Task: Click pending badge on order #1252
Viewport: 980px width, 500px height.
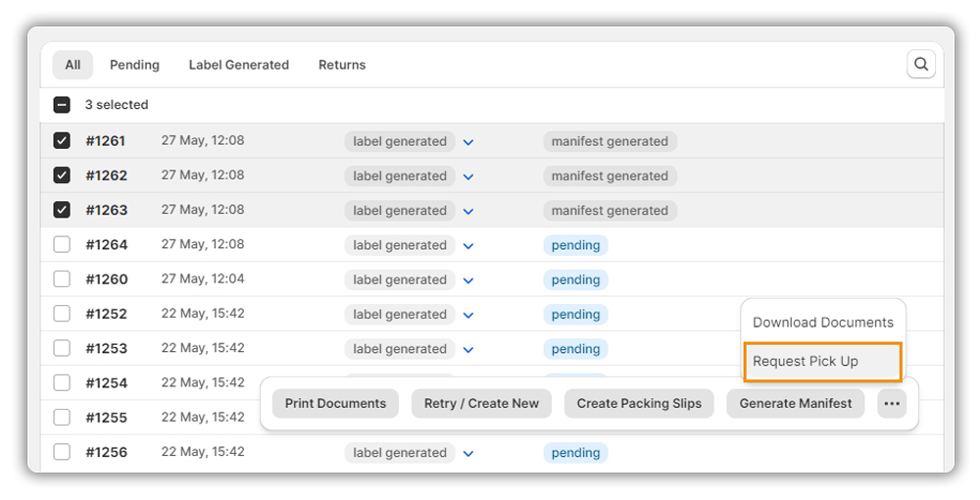Action: tap(575, 315)
